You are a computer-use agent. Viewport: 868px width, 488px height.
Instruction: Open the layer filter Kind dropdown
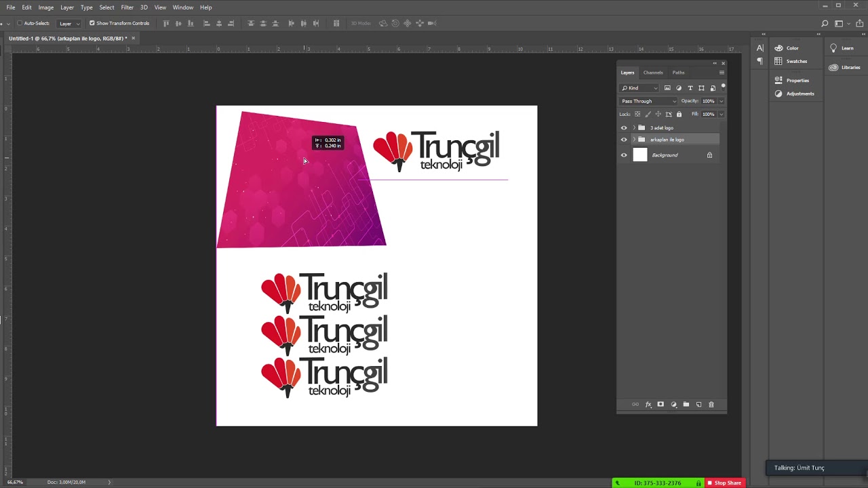[639, 88]
